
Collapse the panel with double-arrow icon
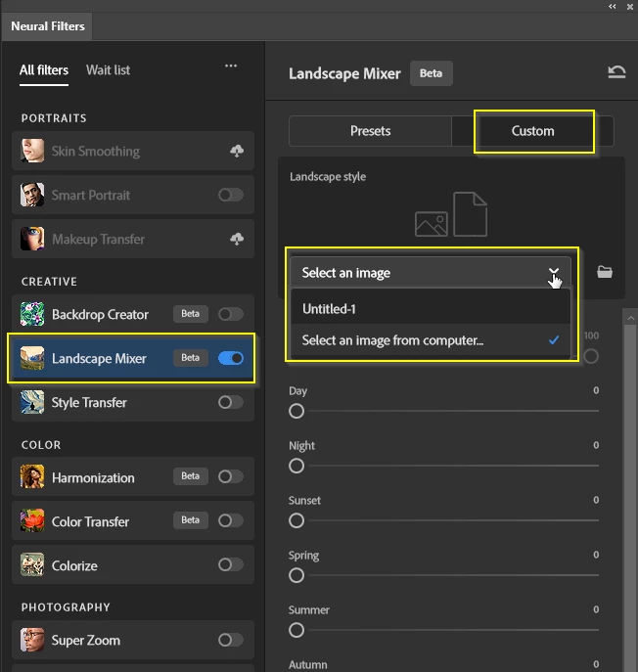tap(612, 6)
